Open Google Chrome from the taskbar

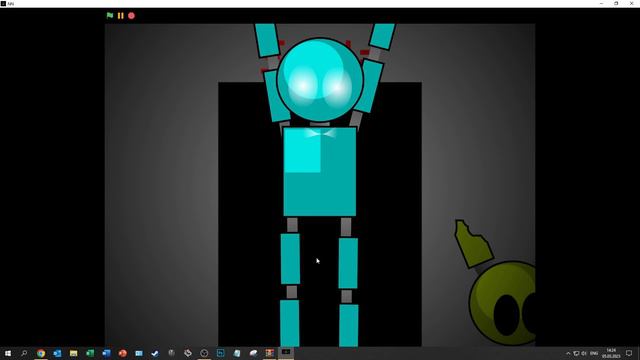tap(41, 353)
